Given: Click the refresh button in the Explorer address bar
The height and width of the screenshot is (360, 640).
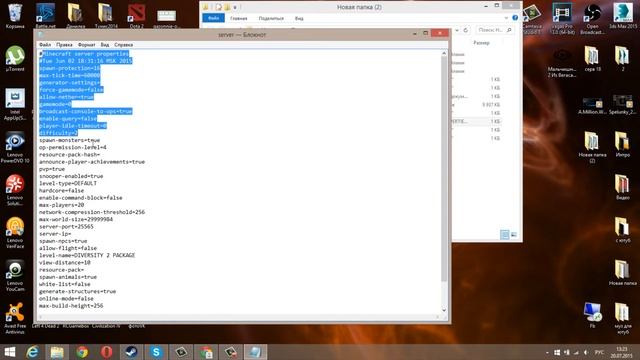Looking at the screenshot, I should coord(466,30).
